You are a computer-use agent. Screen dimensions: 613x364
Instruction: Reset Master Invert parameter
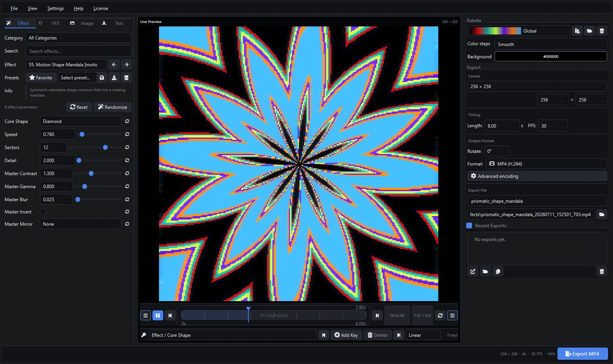tap(127, 212)
